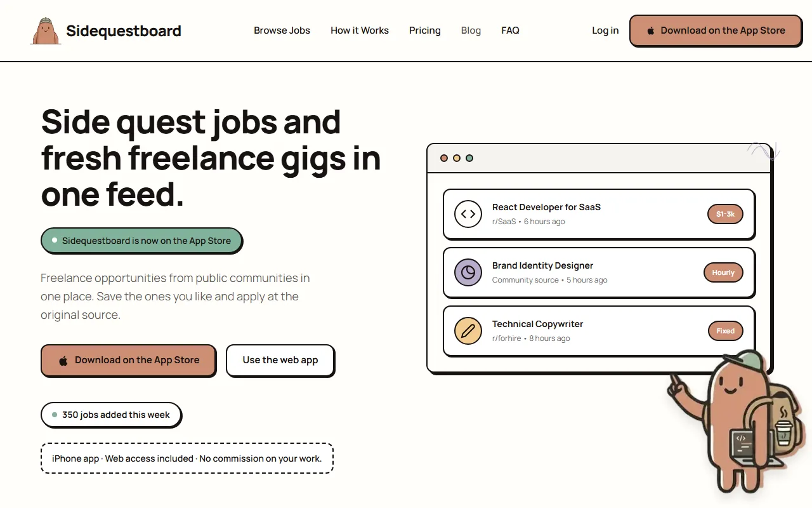The height and width of the screenshot is (508, 812).
Task: Click the green dot in mock window
Action: click(x=469, y=158)
